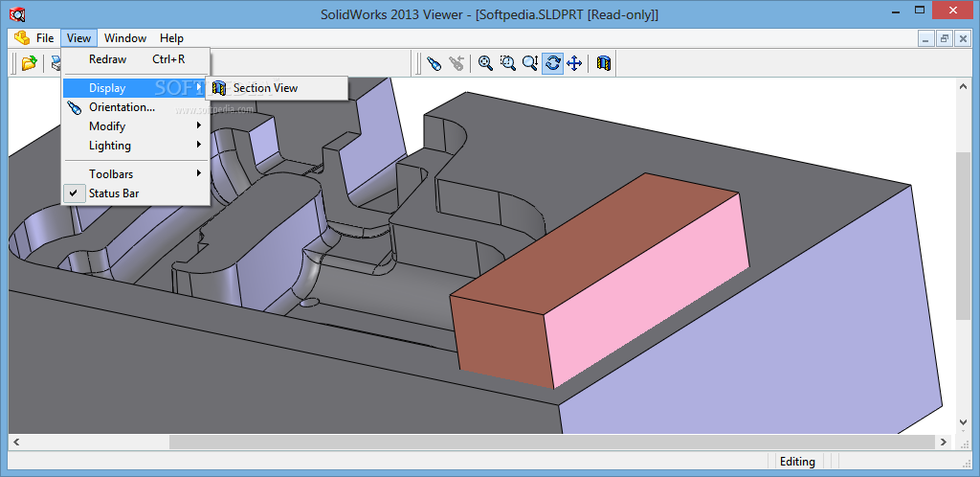Click horizontal scrollbar right arrow
Viewport: 980px width, 477px height.
tap(944, 442)
